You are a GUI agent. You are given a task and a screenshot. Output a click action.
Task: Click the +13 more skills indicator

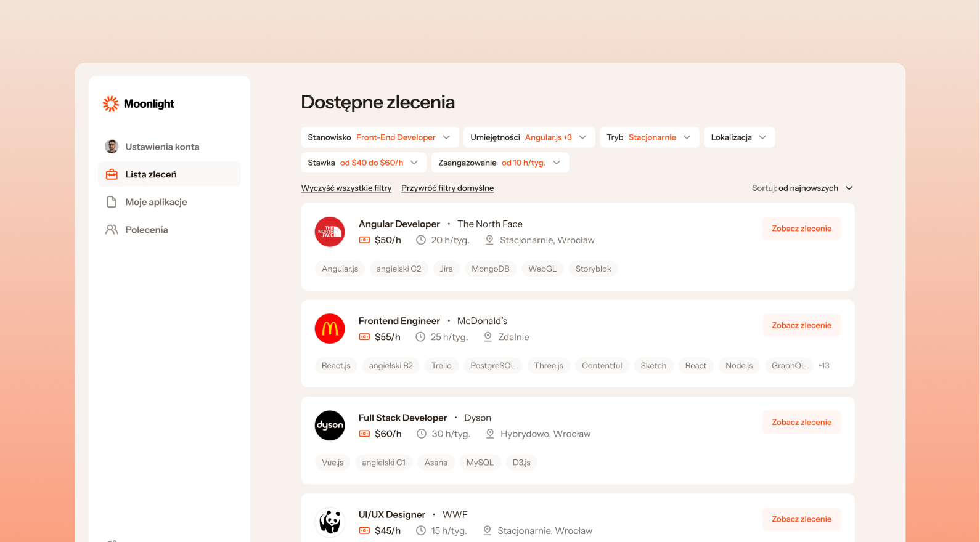(823, 366)
